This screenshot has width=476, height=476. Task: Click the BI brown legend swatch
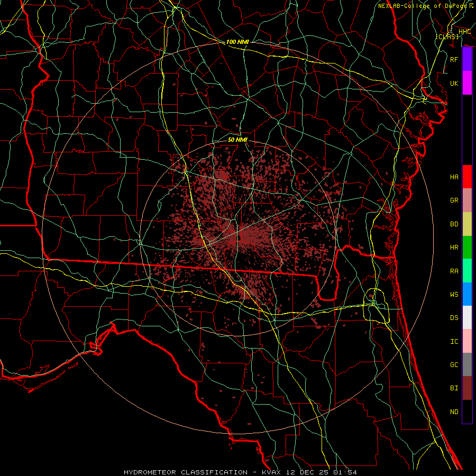[x=467, y=388]
